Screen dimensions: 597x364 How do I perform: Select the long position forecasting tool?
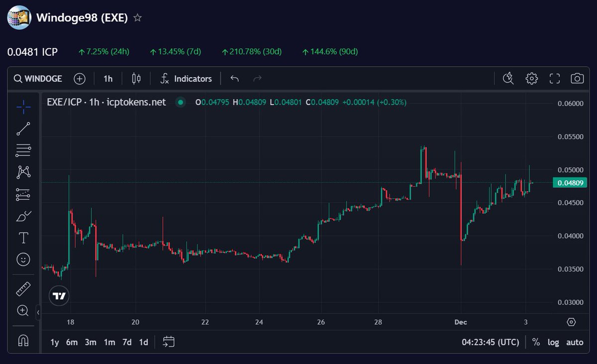click(23, 194)
